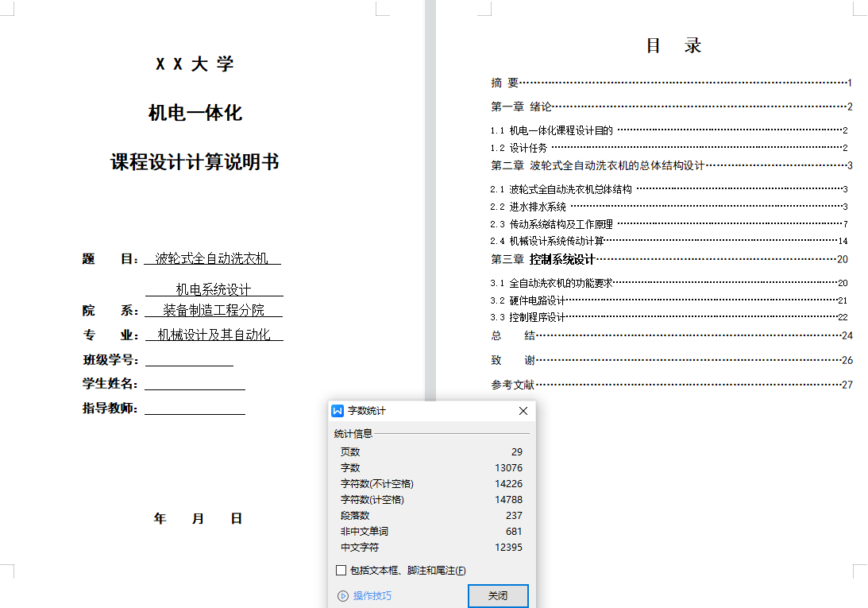
Task: Close the 字数统计 dialog with the X
Action: coord(523,411)
